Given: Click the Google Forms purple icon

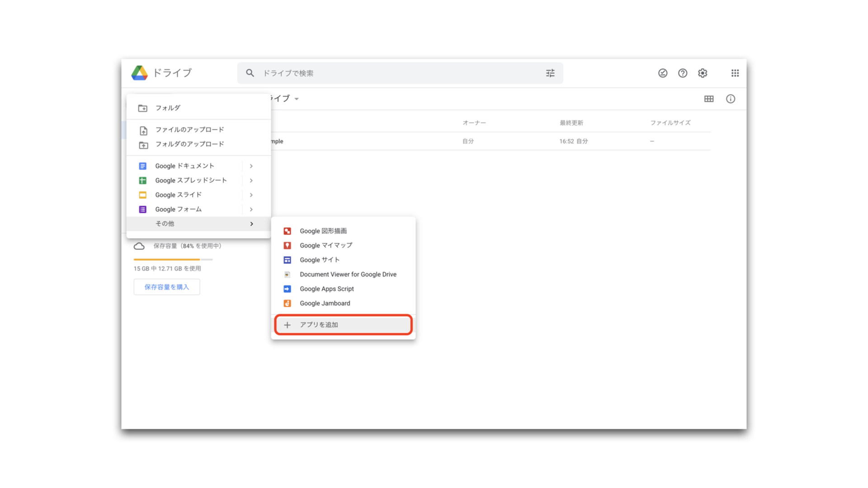Looking at the screenshot, I should (x=142, y=210).
